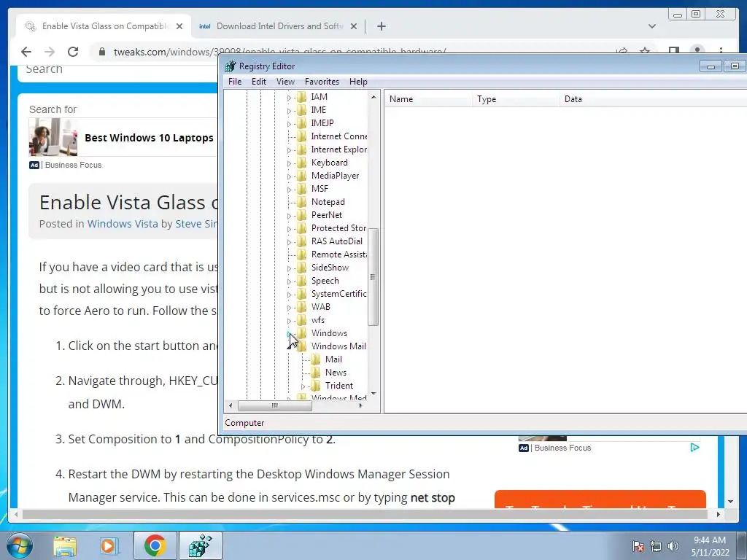Open a new Chrome tab
The width and height of the screenshot is (747, 560).
[x=381, y=26]
